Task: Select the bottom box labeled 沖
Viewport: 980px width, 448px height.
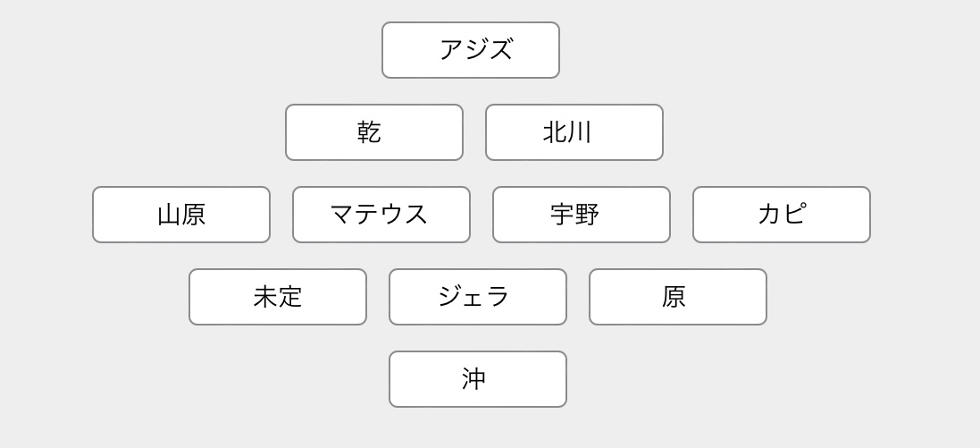Action: [478, 379]
